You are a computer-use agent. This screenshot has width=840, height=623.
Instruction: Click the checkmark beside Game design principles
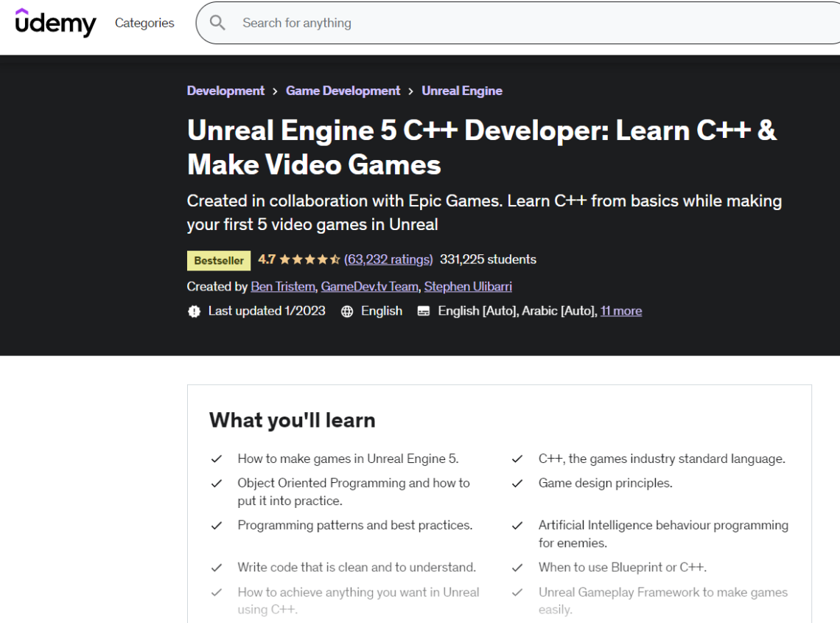(x=517, y=484)
